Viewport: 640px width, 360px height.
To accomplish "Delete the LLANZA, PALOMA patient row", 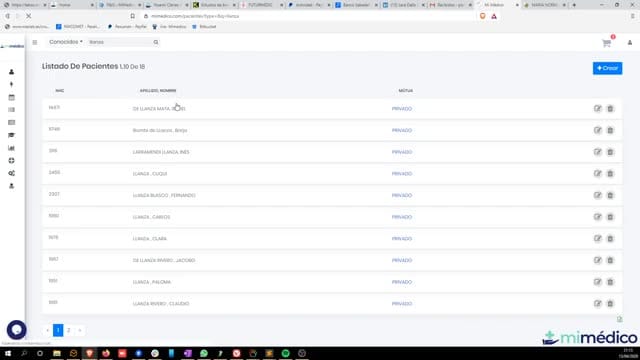I will pos(610,282).
